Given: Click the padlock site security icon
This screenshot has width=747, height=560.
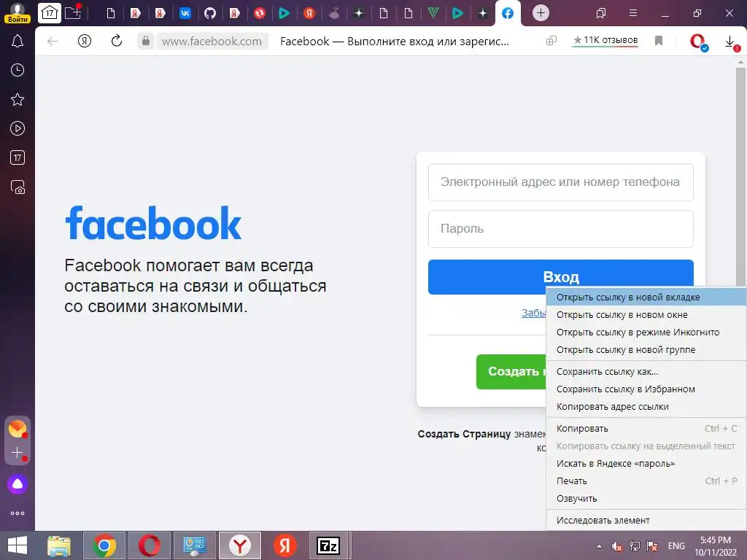Looking at the screenshot, I should point(146,42).
